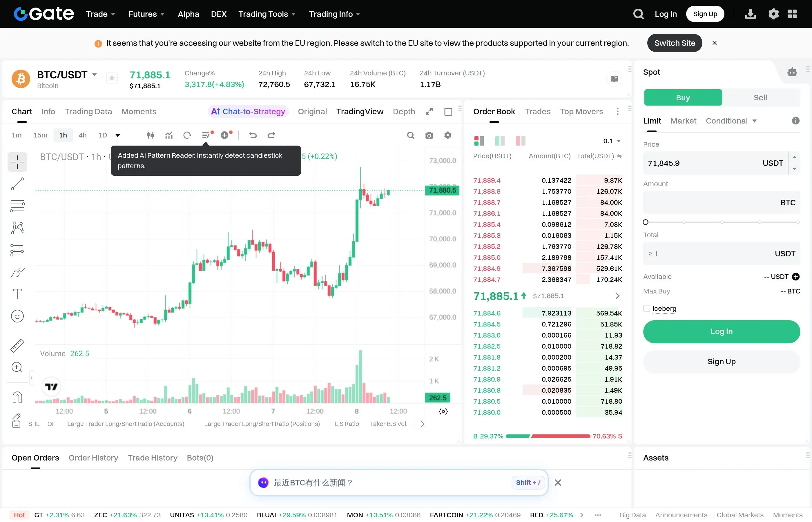Switch to the Sell side
Screen dimensions: 812x522
point(760,98)
